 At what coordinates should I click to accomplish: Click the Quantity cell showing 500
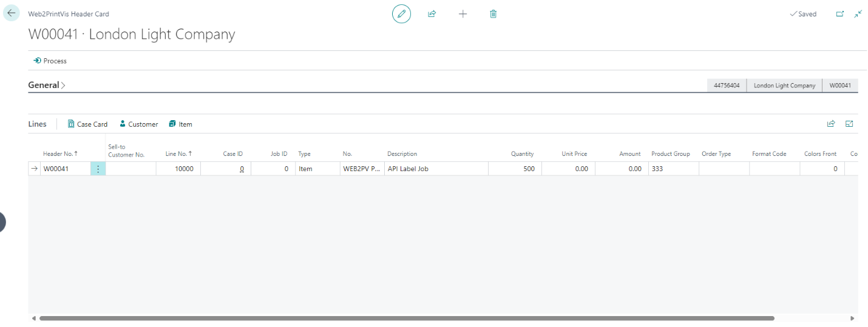pyautogui.click(x=515, y=169)
